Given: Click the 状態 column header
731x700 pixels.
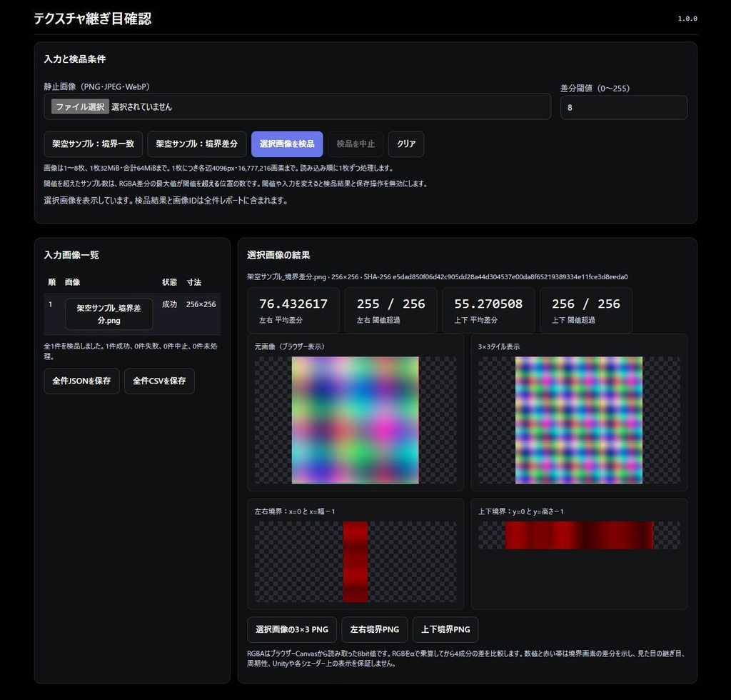Looking at the screenshot, I should click(x=169, y=282).
